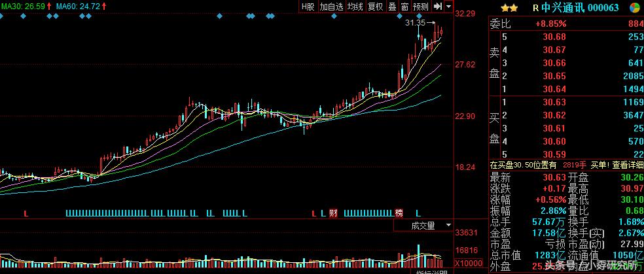Open the H股 view button
The image size is (644, 274).
coord(308,6)
